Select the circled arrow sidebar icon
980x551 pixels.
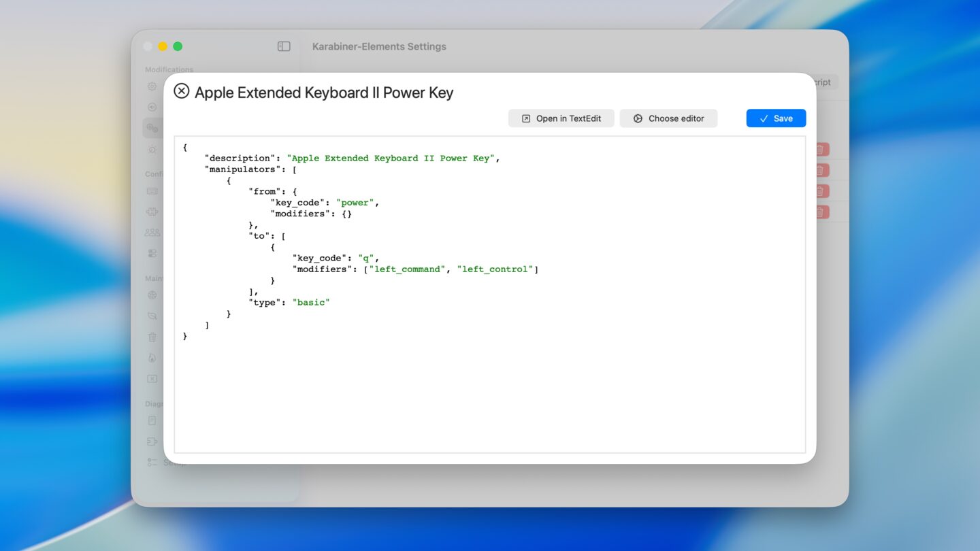tap(152, 107)
